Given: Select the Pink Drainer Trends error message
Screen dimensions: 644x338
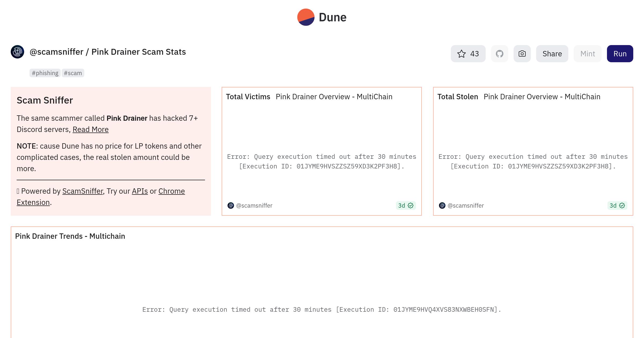Looking at the screenshot, I should 322,310.
